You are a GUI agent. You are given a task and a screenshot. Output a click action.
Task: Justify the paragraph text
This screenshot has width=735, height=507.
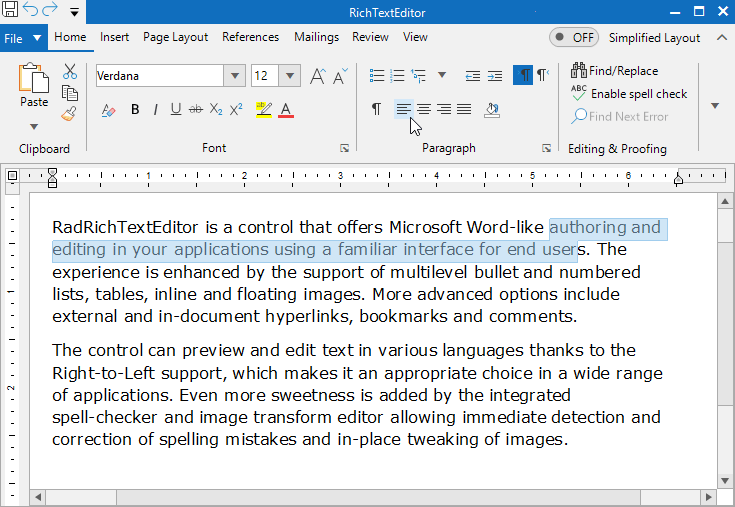(464, 109)
